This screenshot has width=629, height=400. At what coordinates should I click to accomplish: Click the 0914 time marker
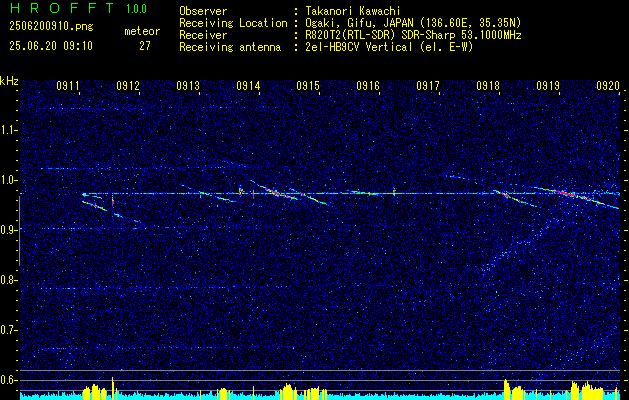(x=248, y=85)
